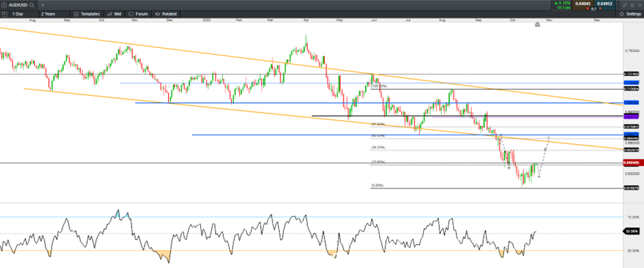This screenshot has width=644, height=268.
Task: Open chart Settings
Action: tap(630, 14)
